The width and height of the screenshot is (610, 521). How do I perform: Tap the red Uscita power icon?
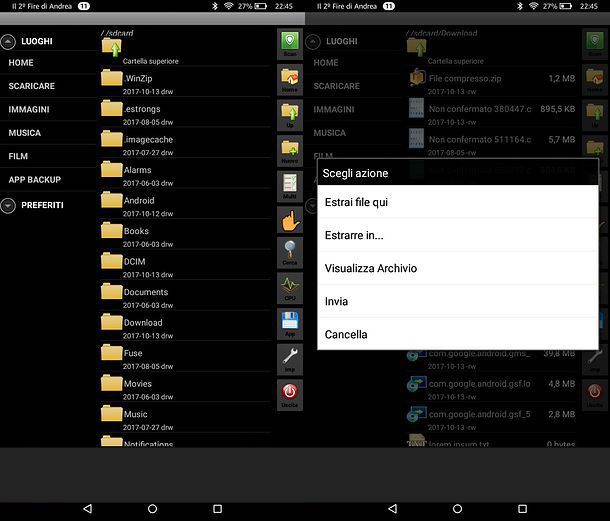(x=290, y=395)
